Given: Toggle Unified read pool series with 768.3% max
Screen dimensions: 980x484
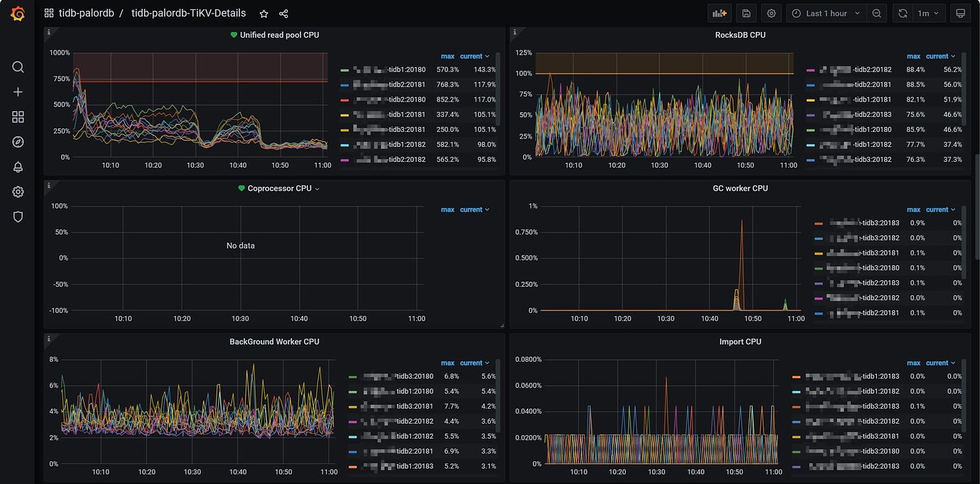Looking at the screenshot, I should 389,84.
